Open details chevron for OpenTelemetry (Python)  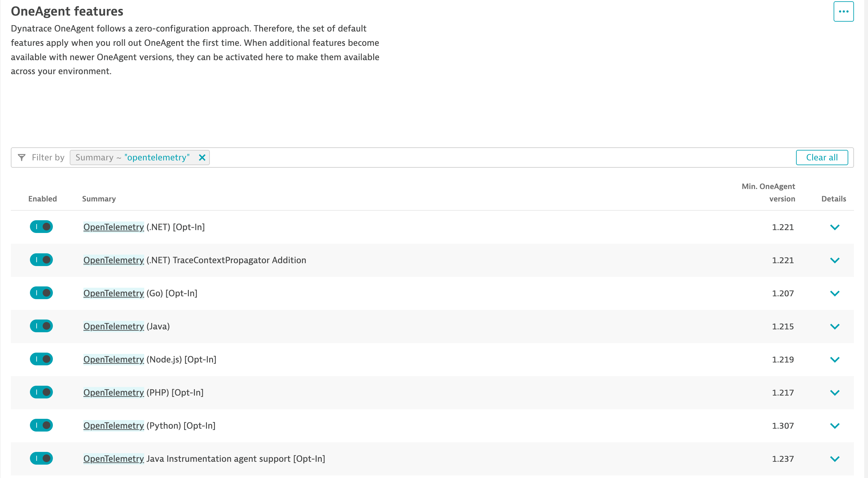pos(834,425)
